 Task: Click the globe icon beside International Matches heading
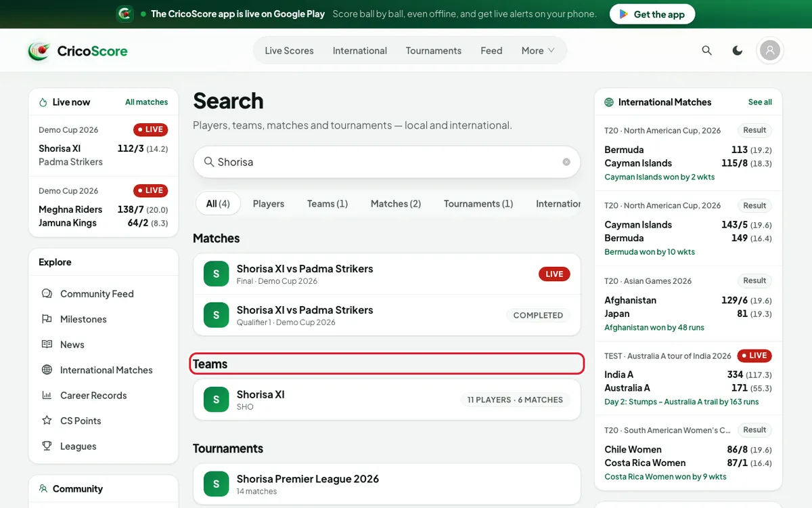click(609, 102)
